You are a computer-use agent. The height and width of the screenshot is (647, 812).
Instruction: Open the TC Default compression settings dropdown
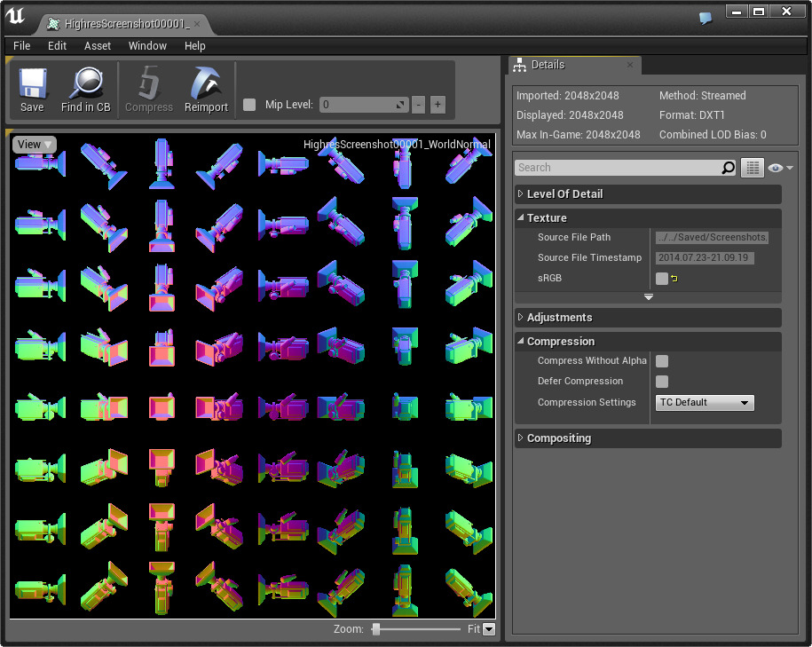point(705,403)
